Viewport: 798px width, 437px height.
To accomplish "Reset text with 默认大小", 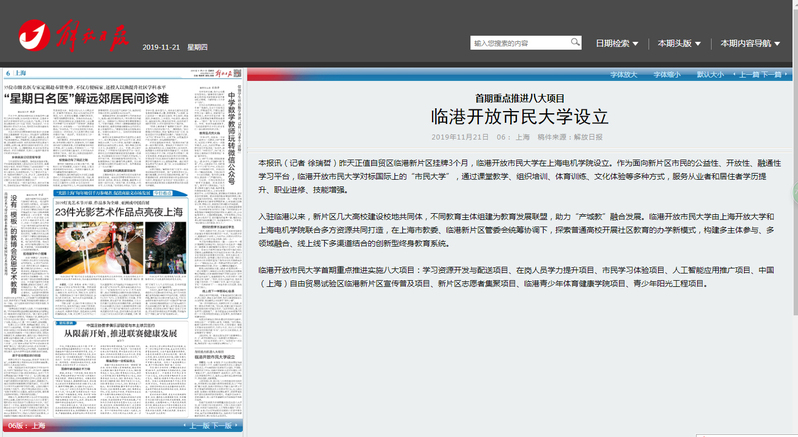I will tap(710, 75).
